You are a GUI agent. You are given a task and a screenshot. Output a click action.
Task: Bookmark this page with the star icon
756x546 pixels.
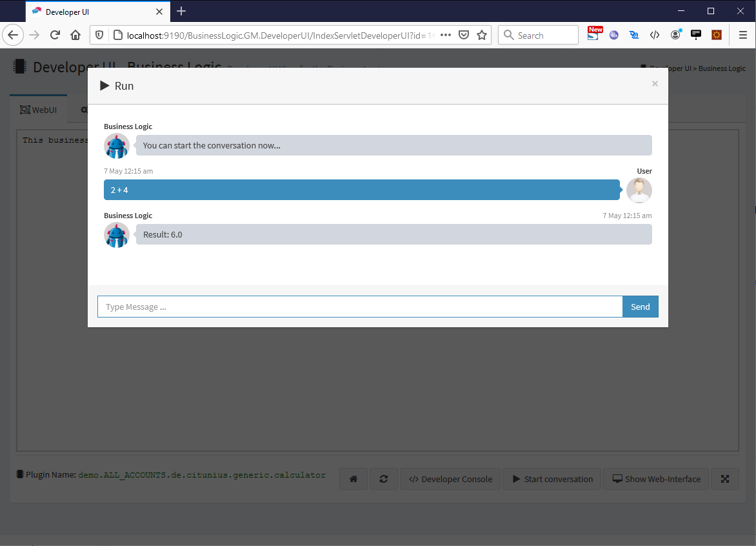(x=481, y=35)
